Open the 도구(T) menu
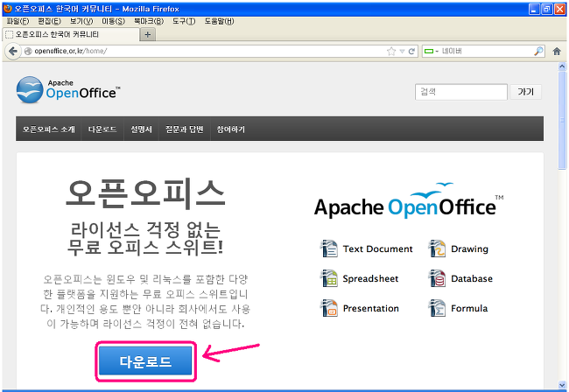569x392 pixels. tap(184, 21)
